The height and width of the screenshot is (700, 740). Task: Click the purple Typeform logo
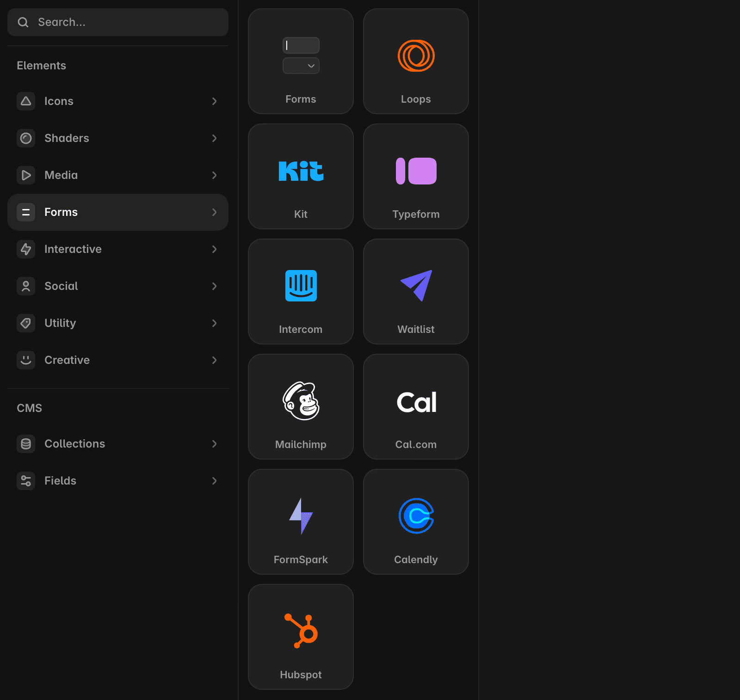[416, 171]
